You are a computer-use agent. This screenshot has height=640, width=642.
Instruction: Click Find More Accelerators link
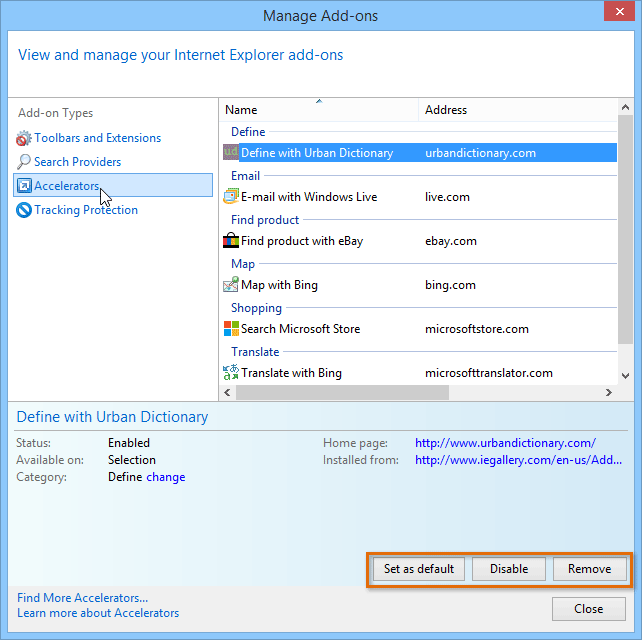[82, 598]
